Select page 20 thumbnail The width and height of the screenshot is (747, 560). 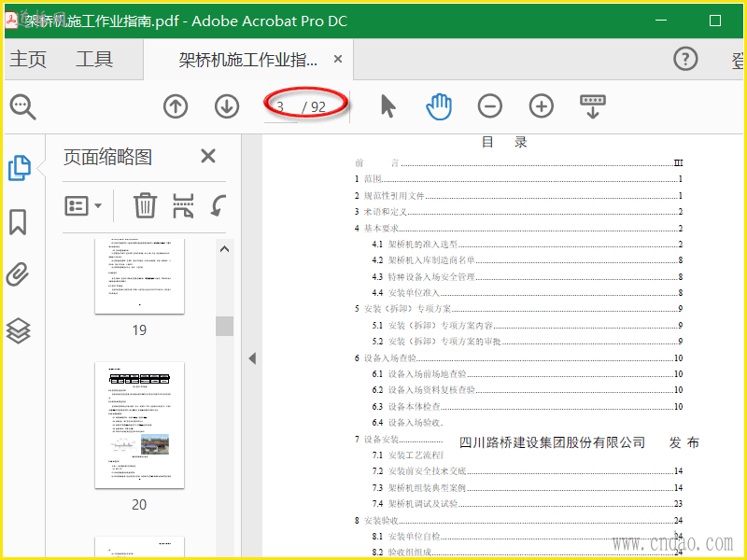click(139, 426)
